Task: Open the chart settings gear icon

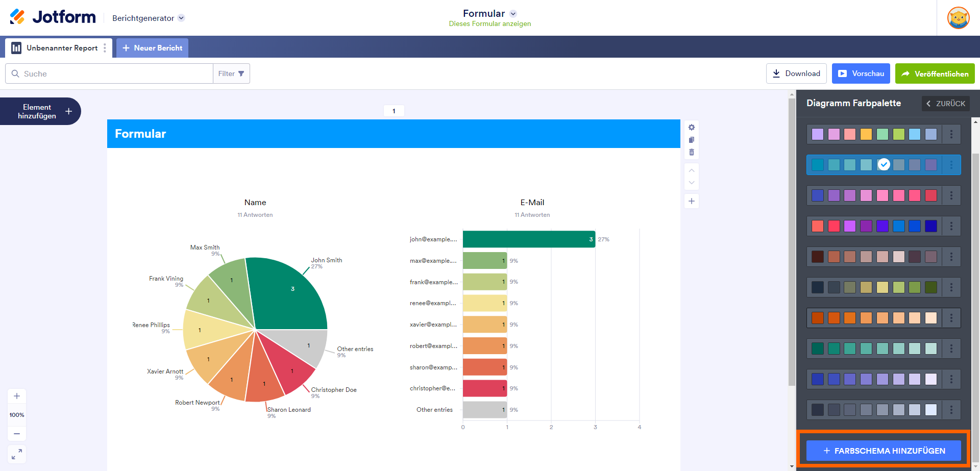Action: 692,128
